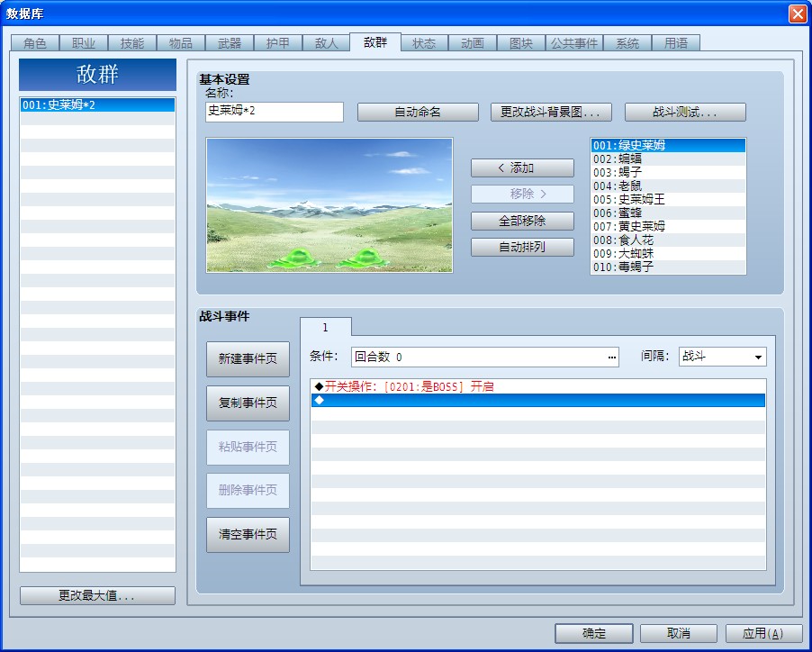The height and width of the screenshot is (652, 812).
Task: Select enemy 006:蜜蜂
Action: [668, 213]
